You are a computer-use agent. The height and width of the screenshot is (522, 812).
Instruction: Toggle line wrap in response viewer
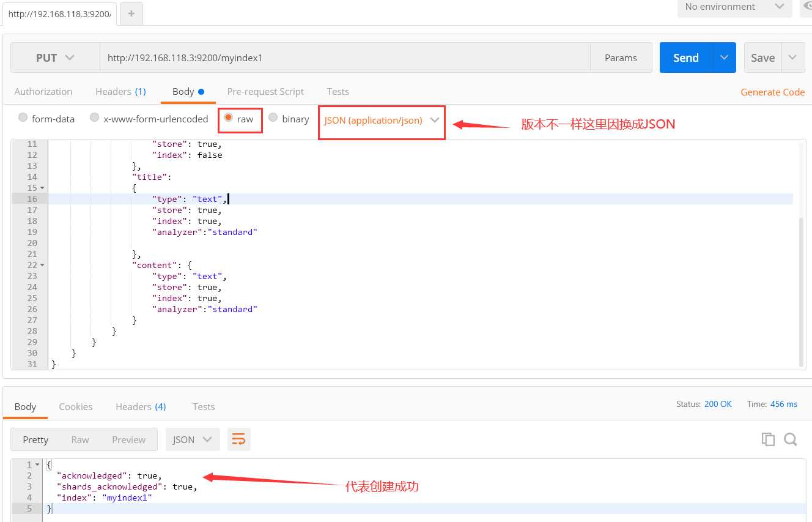click(x=239, y=439)
